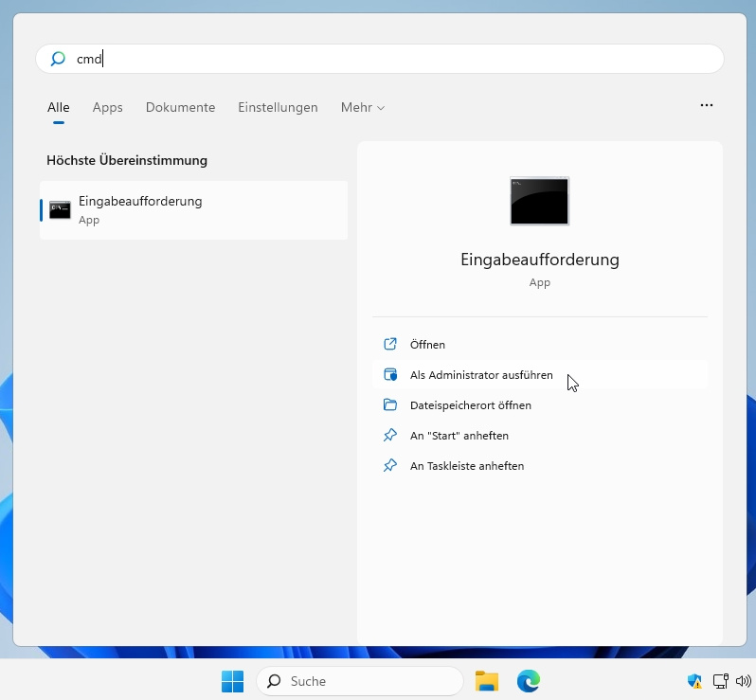The width and height of the screenshot is (756, 700).
Task: Pin app via An "Start" anheften
Action: (x=459, y=436)
